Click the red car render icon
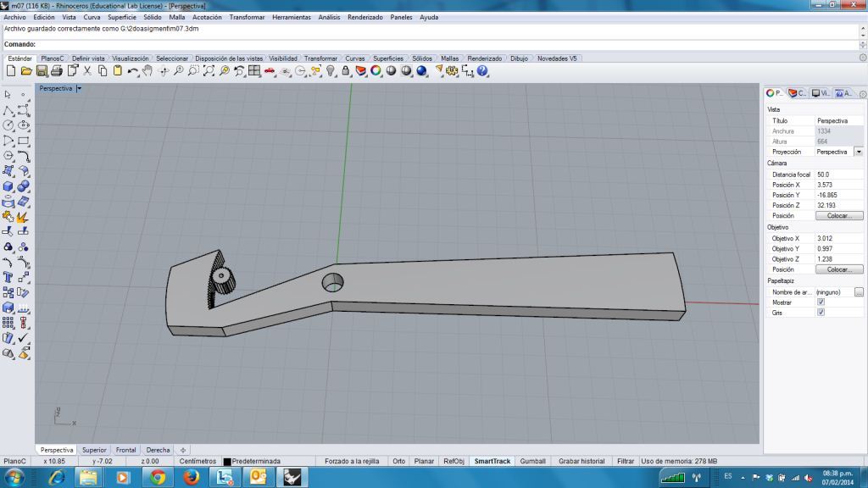This screenshot has width=868, height=488. tap(270, 71)
